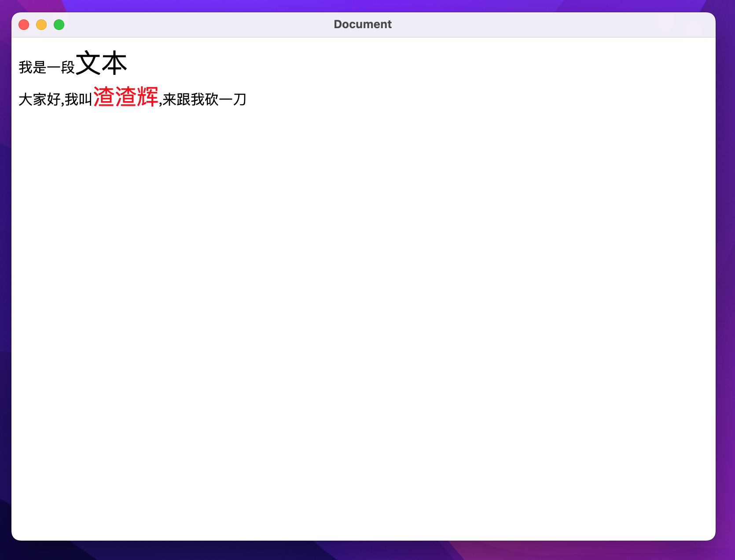Viewport: 735px width, 560px height.
Task: Click the text '大家好,我叫'
Action: click(x=55, y=99)
